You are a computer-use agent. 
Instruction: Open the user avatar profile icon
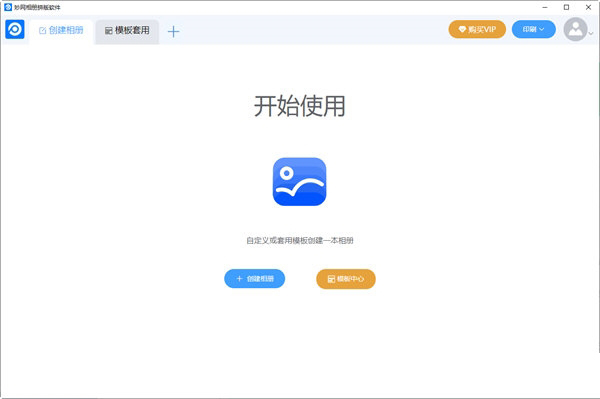tap(575, 29)
